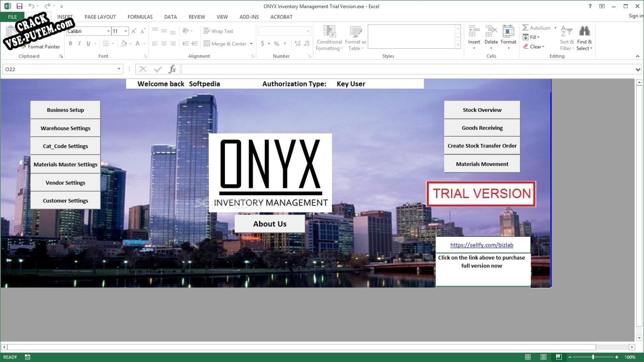This screenshot has height=362, width=644.
Task: Click the Insert cells icon
Action: 474,31
